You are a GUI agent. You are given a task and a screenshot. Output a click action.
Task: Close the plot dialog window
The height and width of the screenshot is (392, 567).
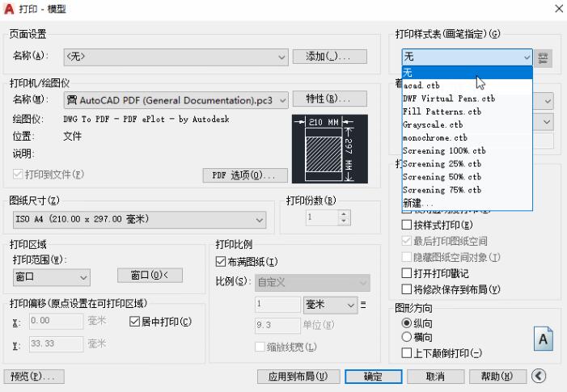click(559, 9)
